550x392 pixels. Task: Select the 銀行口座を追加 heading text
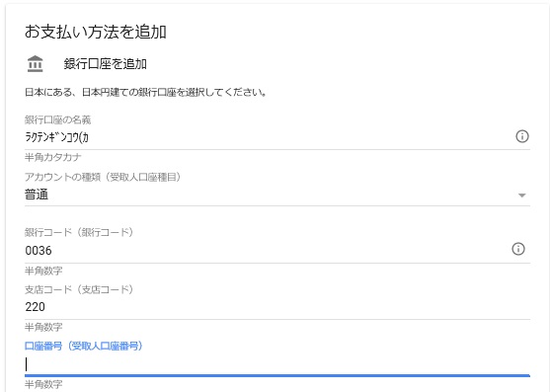[106, 64]
